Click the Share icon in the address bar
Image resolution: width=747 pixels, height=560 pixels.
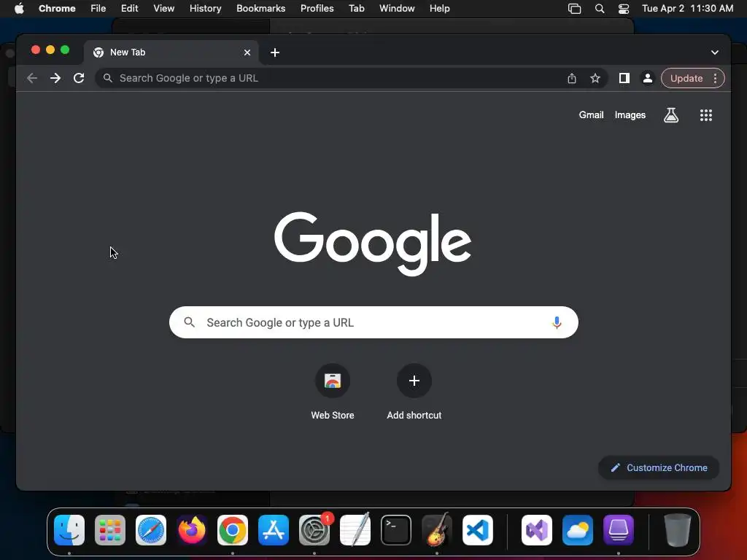tap(572, 78)
